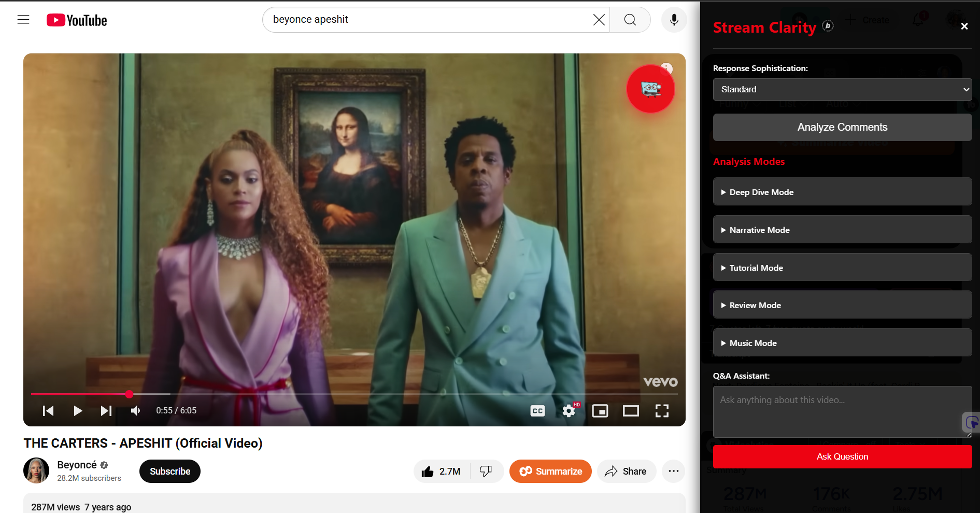Image resolution: width=980 pixels, height=513 pixels.
Task: Dislike the video with thumbs down
Action: pyautogui.click(x=486, y=471)
